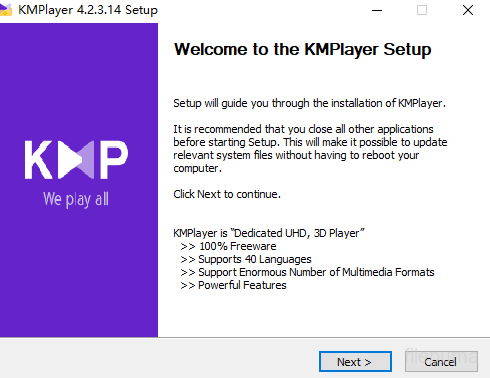Click 'Setup will guide you through' sentence

click(x=309, y=103)
